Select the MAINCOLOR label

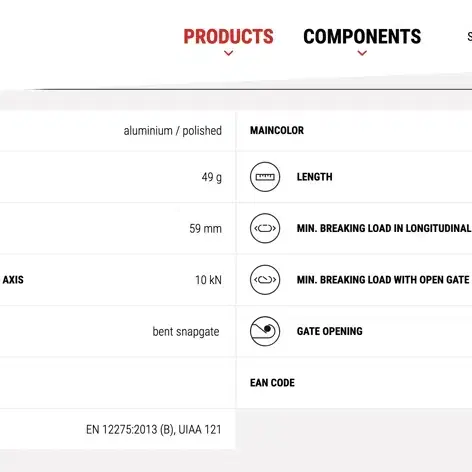[277, 130]
